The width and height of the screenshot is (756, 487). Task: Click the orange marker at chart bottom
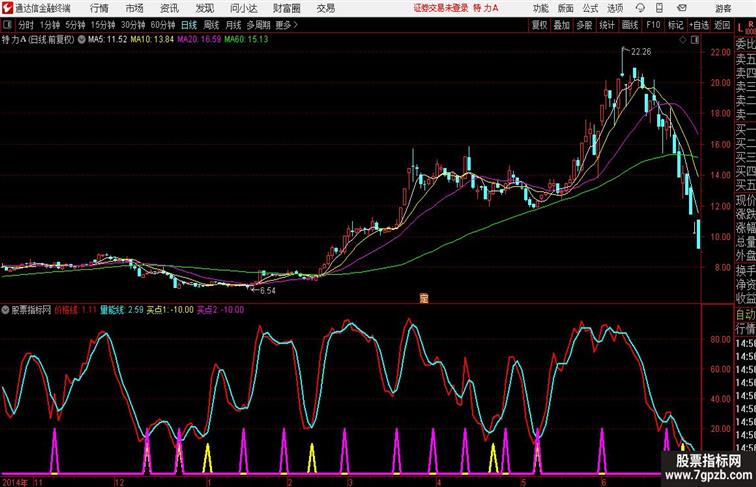(424, 298)
